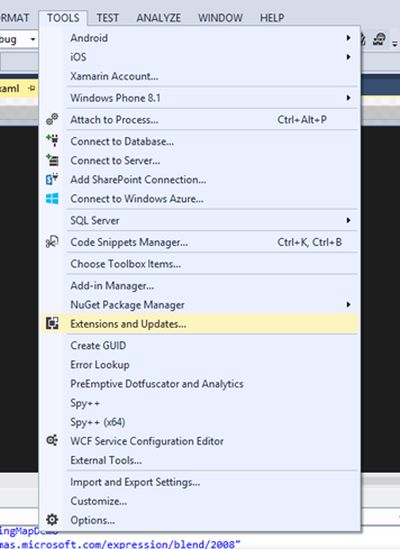Expand the Android submenu arrow
This screenshot has height=549, width=400.
(348, 37)
